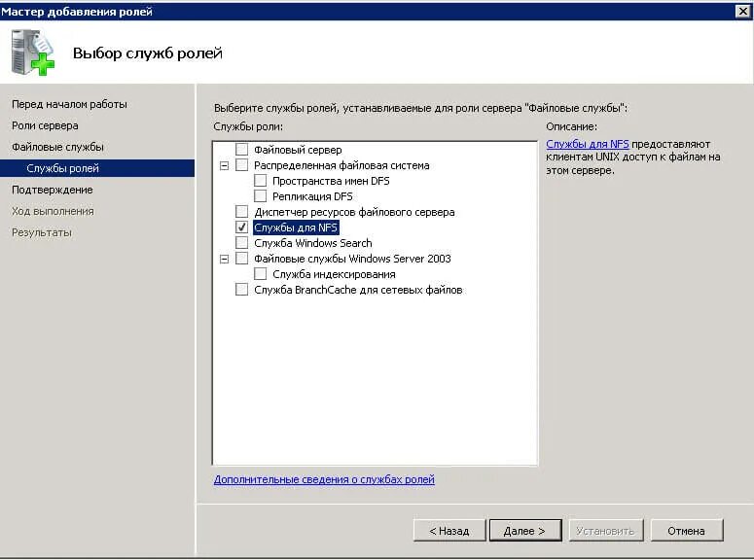Select the disabled Ход выполнения step
754x560 pixels.
click(53, 211)
